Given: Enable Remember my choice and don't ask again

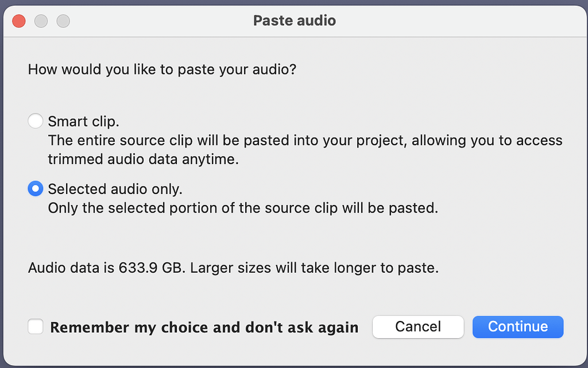Looking at the screenshot, I should point(35,327).
